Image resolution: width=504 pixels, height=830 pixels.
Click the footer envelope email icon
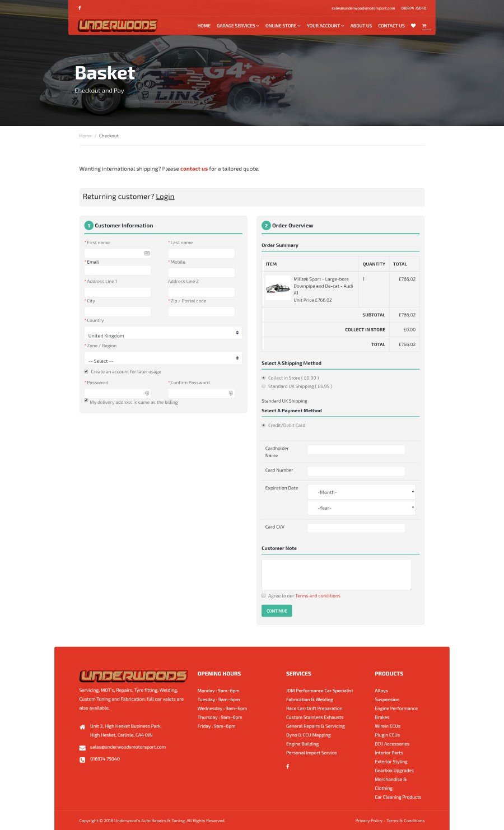(82, 748)
